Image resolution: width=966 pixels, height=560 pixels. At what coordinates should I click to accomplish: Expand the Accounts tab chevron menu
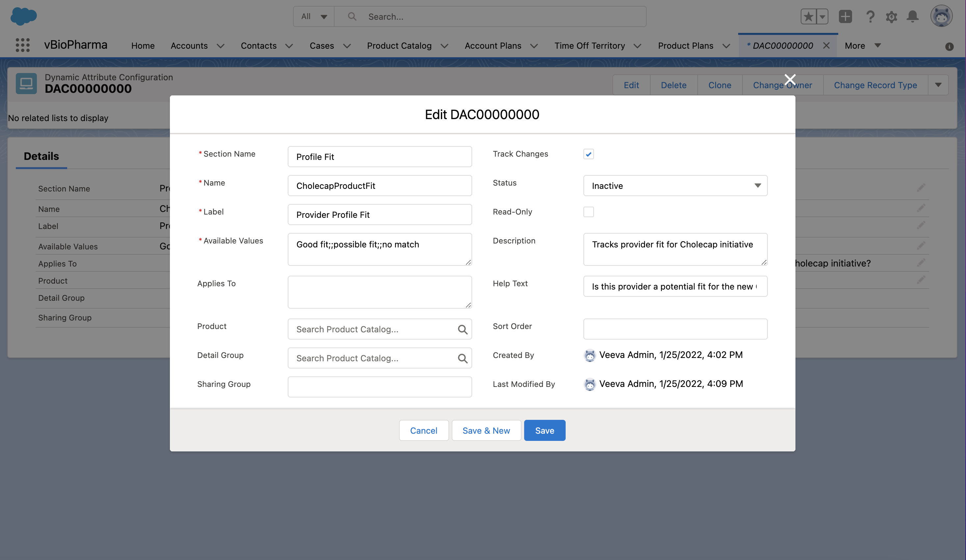pyautogui.click(x=220, y=46)
